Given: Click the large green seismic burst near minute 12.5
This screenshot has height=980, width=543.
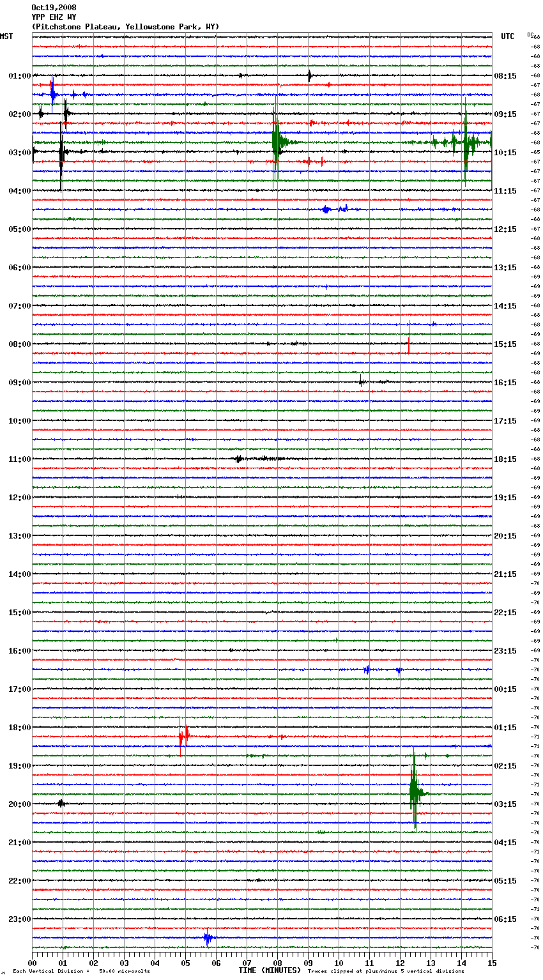Looking at the screenshot, I should tap(415, 791).
